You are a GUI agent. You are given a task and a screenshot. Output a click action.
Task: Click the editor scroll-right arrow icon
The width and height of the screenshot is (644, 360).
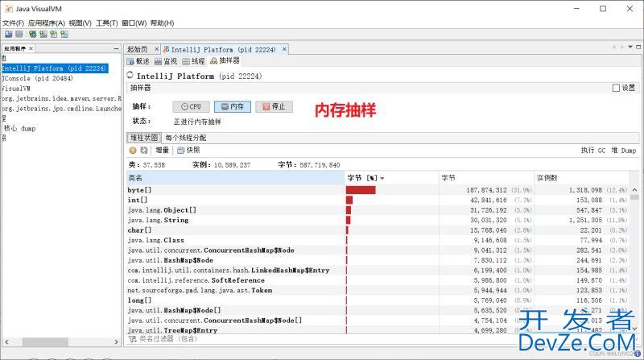[x=621, y=48]
